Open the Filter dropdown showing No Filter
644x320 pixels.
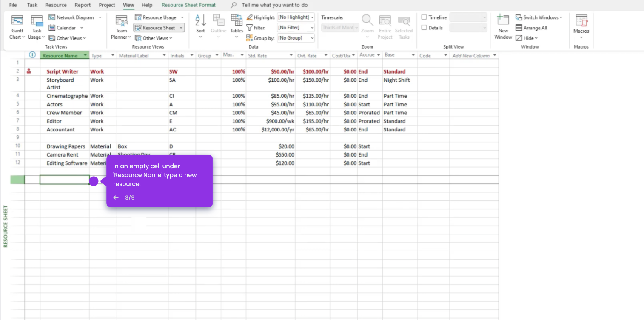(x=296, y=28)
